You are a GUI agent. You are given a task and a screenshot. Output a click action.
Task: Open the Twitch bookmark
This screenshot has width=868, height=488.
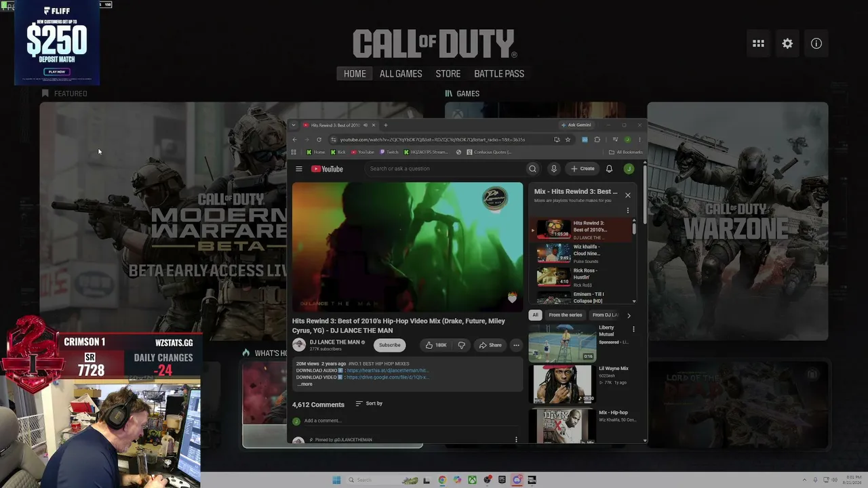pos(389,152)
